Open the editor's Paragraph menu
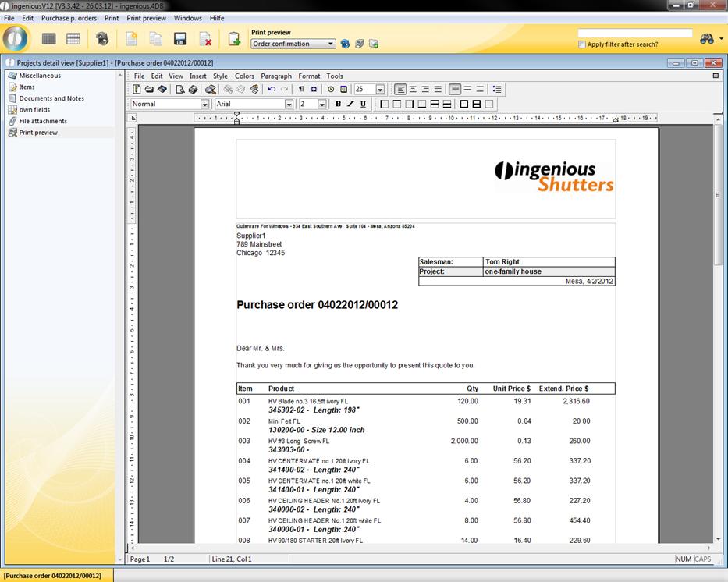Screen dimensions: 728x582 coord(276,76)
